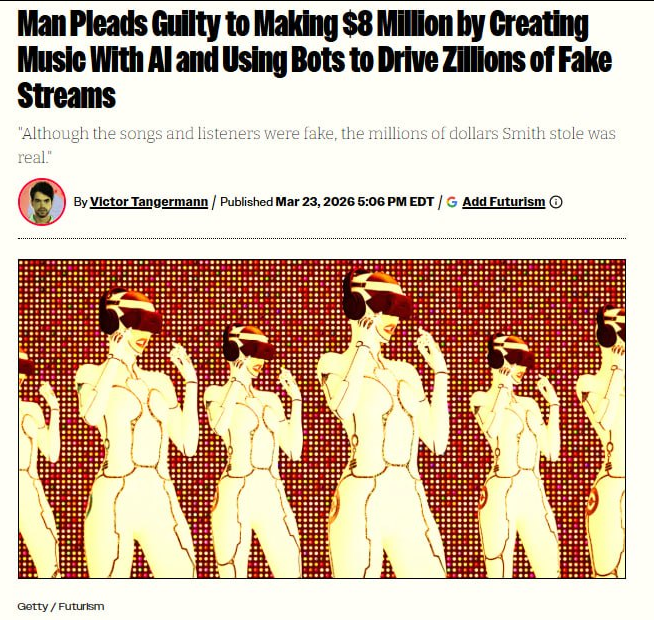The width and height of the screenshot is (654, 620).
Task: Click the 5:06 PM EDT timestamp
Action: (395, 202)
